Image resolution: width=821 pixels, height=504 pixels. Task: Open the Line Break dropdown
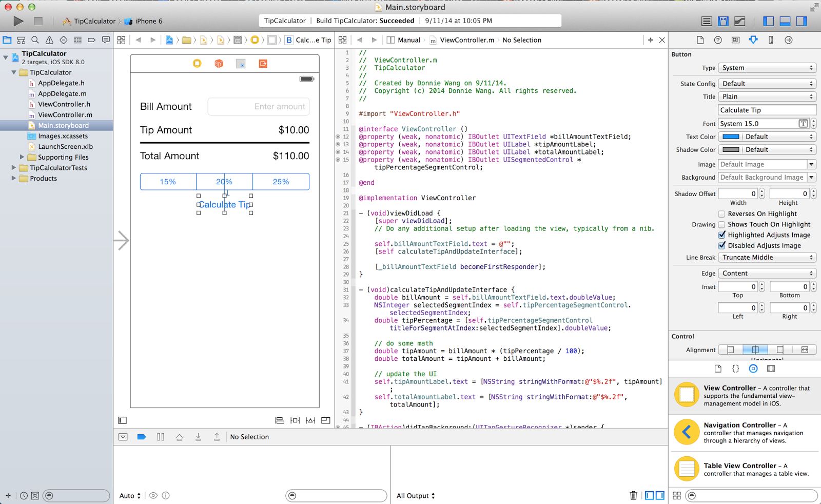tap(767, 257)
